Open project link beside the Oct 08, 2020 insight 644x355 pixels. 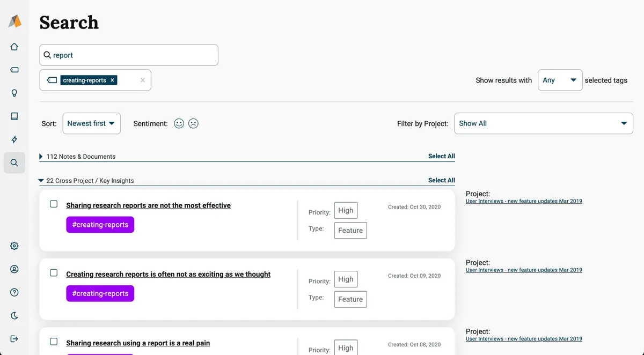[524, 338]
